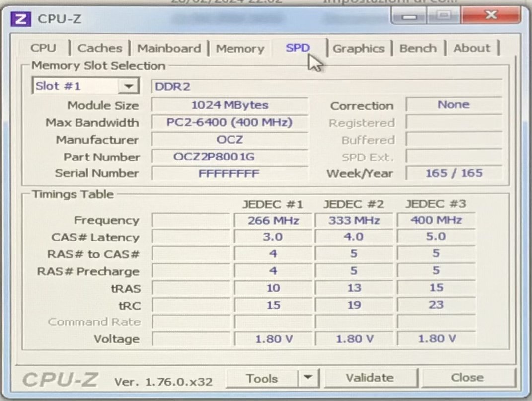Click the Module Size value field
This screenshot has width=532, height=401.
tap(229, 105)
